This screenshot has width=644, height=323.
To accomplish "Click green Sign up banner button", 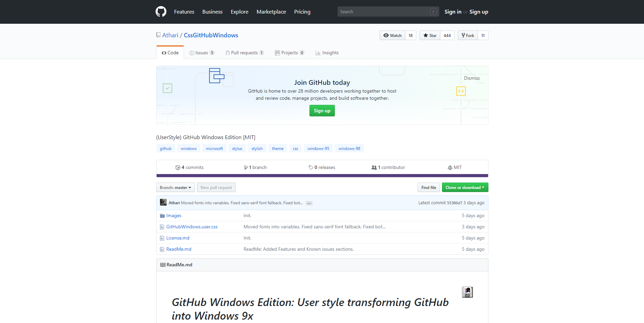I will 322,111.
